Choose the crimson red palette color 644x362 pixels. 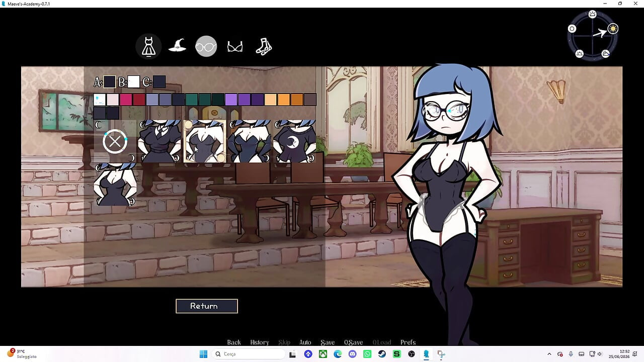139,100
